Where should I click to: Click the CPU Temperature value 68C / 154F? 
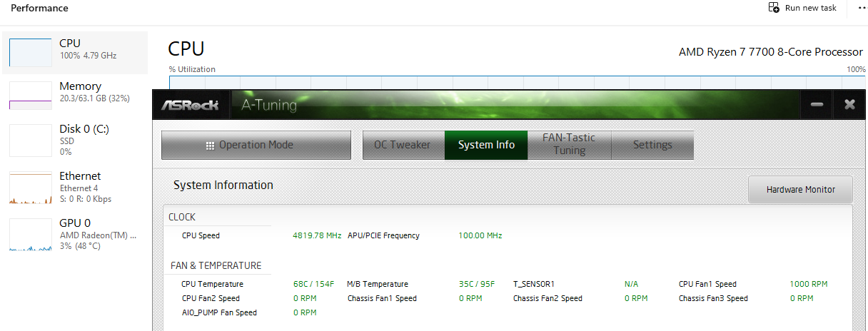314,284
